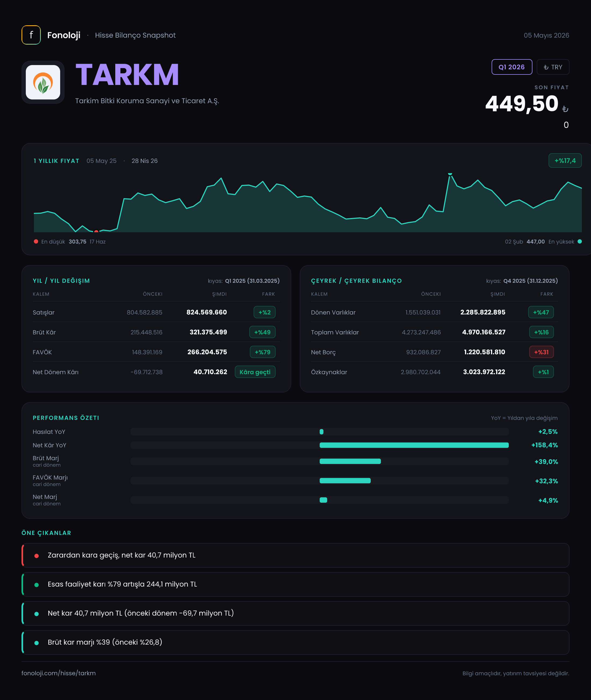Screen dimensions: 591x700
Task: Click previous net profit -69.712.738
Action: (x=146, y=372)
